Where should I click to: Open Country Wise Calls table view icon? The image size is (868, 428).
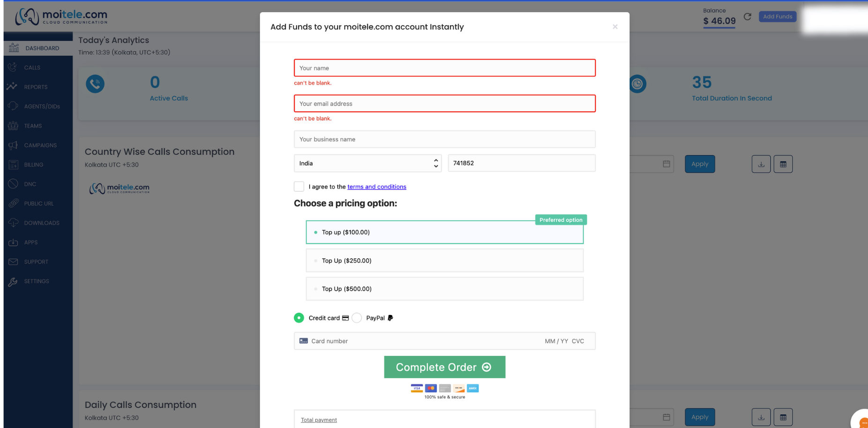coord(783,164)
